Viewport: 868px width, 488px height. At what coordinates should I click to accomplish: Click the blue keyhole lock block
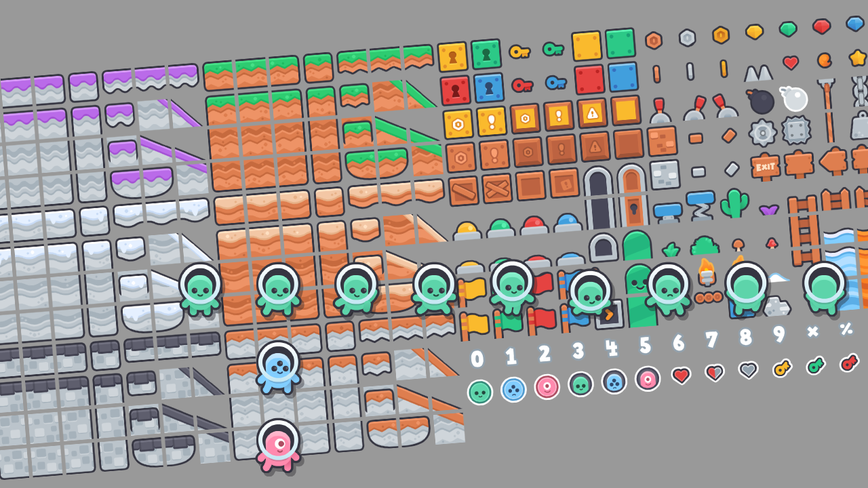coord(488,87)
